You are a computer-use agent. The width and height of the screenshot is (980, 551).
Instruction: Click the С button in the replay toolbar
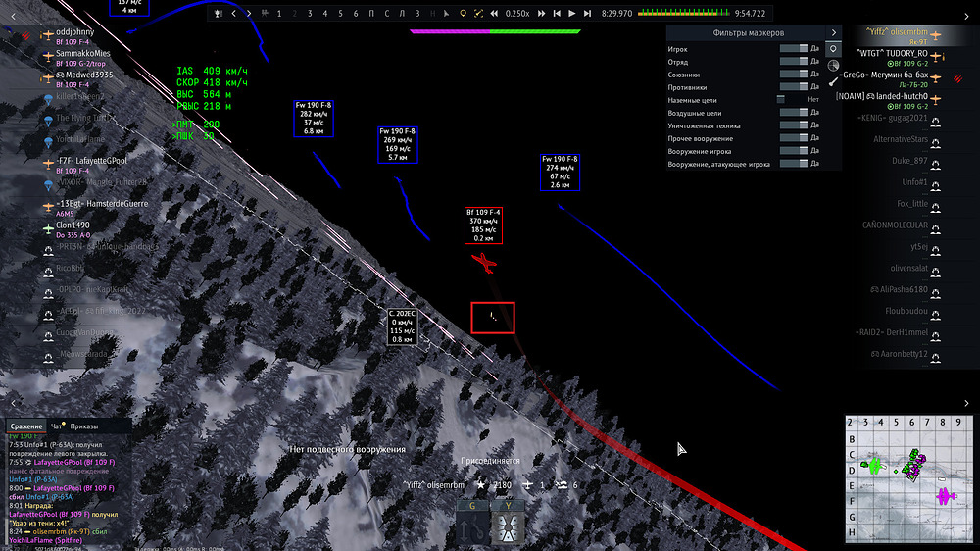point(386,13)
